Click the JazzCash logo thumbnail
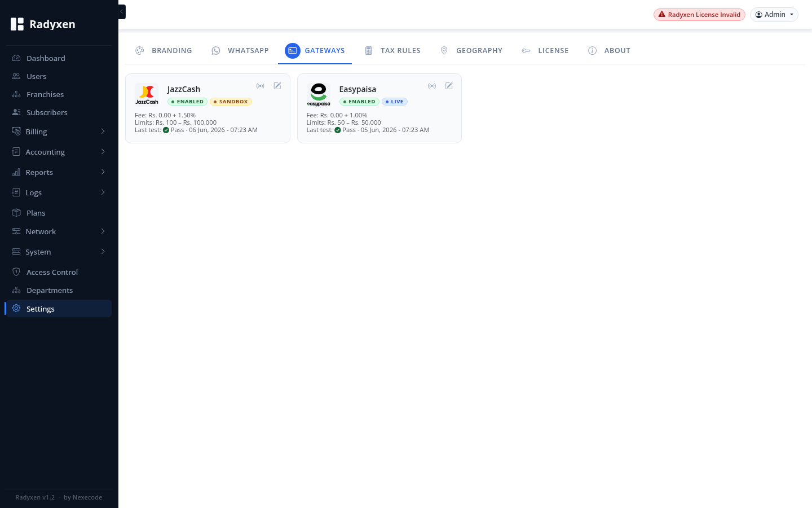 click(147, 95)
